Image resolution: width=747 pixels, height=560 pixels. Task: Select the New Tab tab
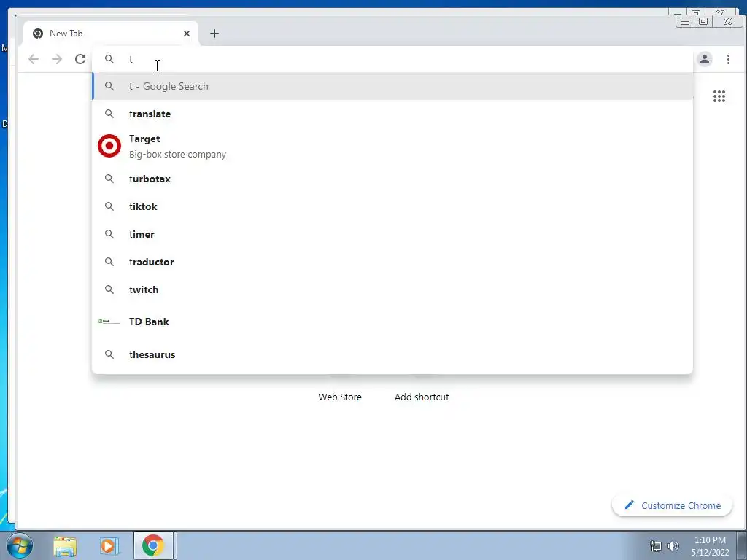click(111, 34)
